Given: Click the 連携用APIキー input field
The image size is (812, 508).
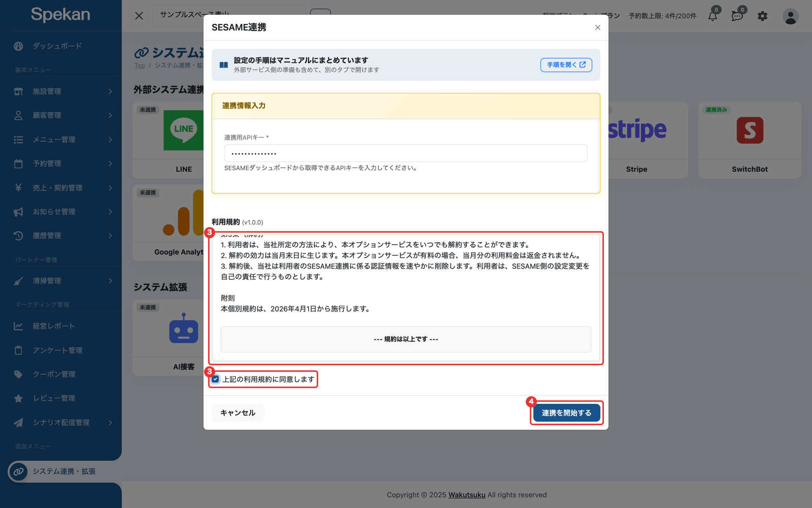Looking at the screenshot, I should click(406, 153).
